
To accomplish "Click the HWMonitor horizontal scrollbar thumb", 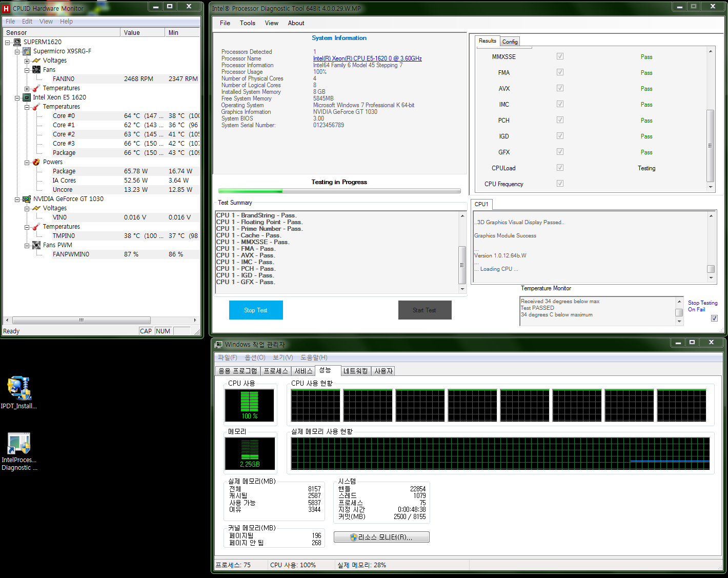I will (81, 320).
